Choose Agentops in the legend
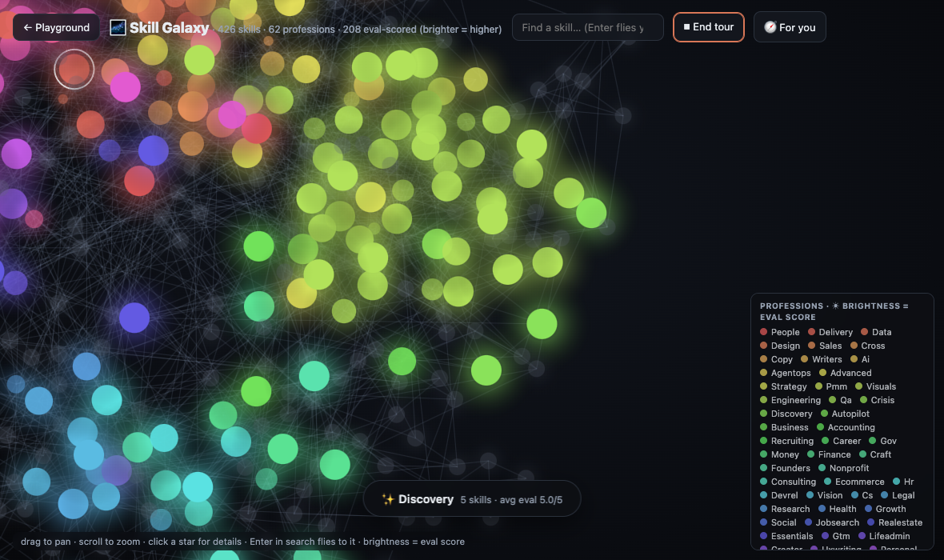Screen dimensions: 944x560 tap(786, 373)
